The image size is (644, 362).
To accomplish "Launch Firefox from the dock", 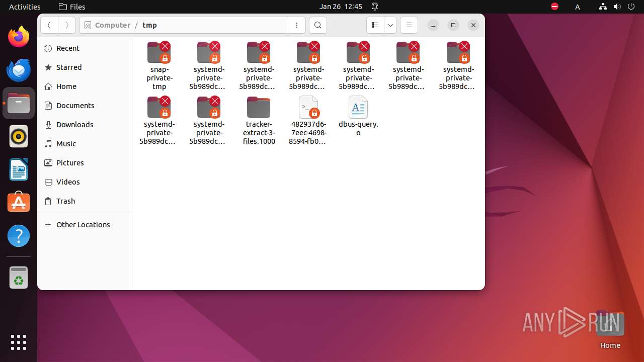I will 19,37.
